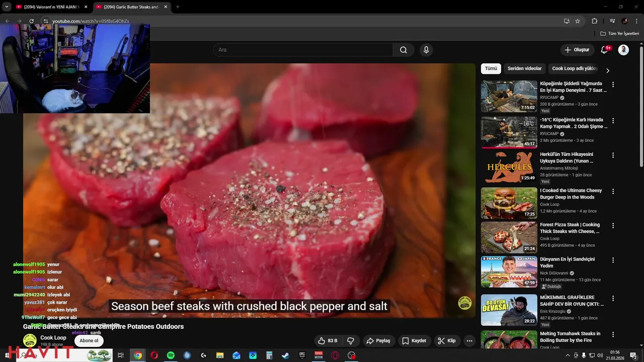
Task: Open options menu for Melting Tomahawk Steaks video
Action: click(x=613, y=334)
